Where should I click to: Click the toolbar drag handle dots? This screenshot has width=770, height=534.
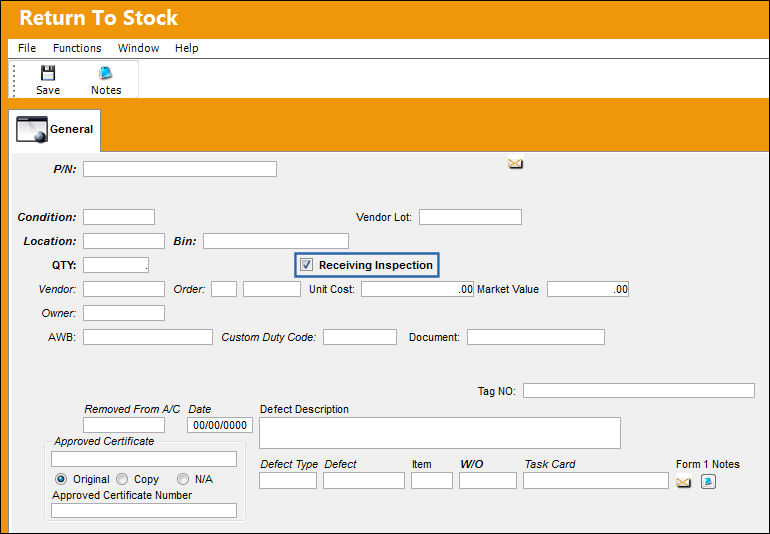click(x=14, y=81)
